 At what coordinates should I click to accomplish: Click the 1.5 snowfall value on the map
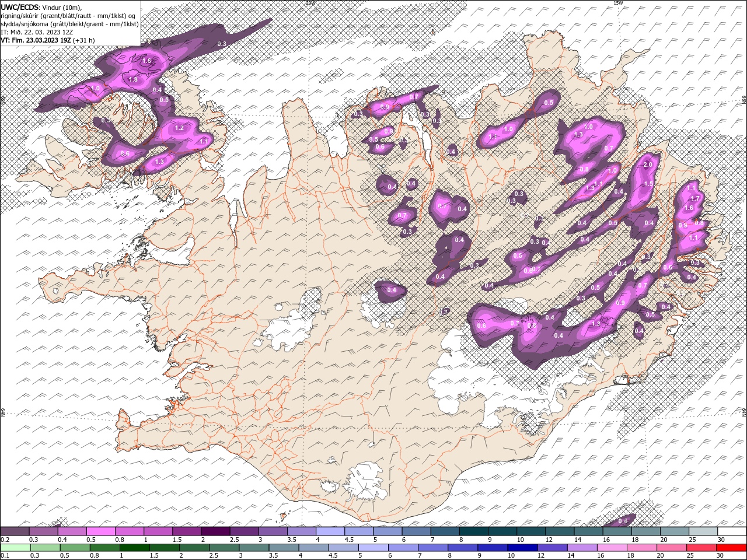tap(648, 184)
